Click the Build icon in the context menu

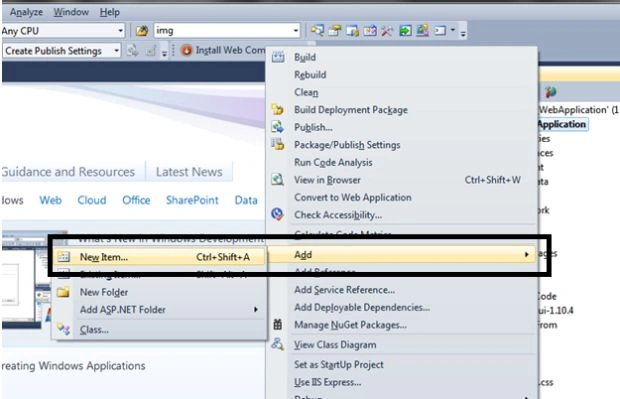coord(278,57)
